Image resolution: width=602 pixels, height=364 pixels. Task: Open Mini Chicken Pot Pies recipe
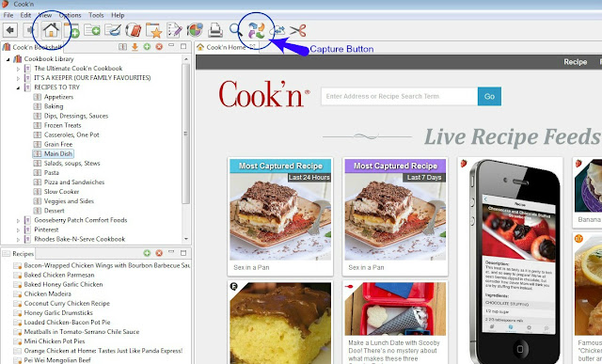point(55,341)
